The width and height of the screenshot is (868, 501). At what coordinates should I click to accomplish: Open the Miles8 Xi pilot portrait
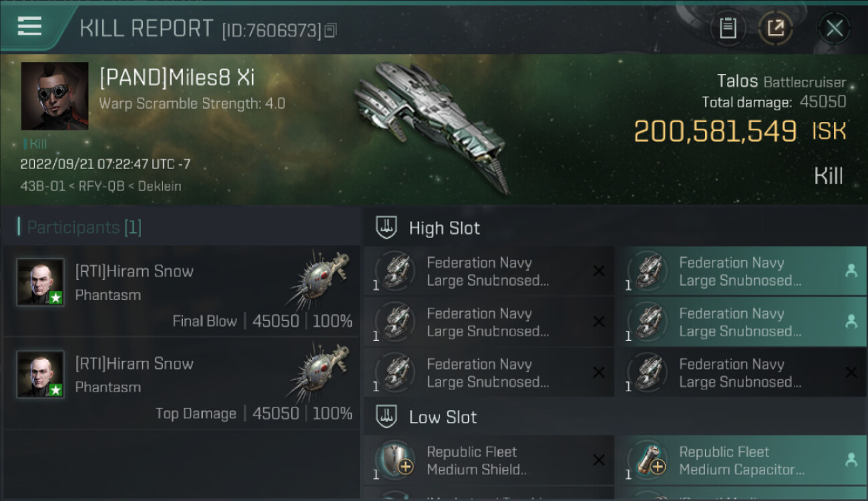(x=55, y=96)
